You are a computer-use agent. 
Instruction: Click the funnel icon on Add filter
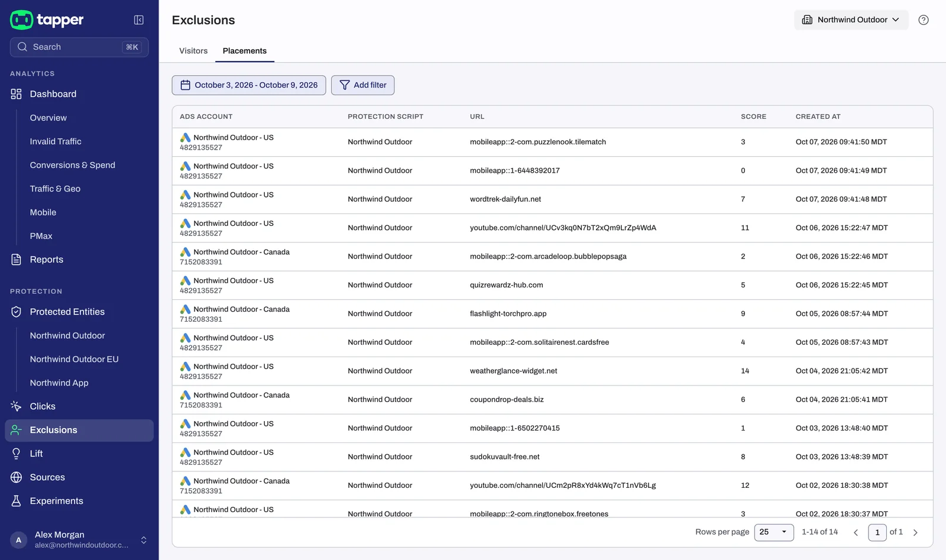point(345,85)
